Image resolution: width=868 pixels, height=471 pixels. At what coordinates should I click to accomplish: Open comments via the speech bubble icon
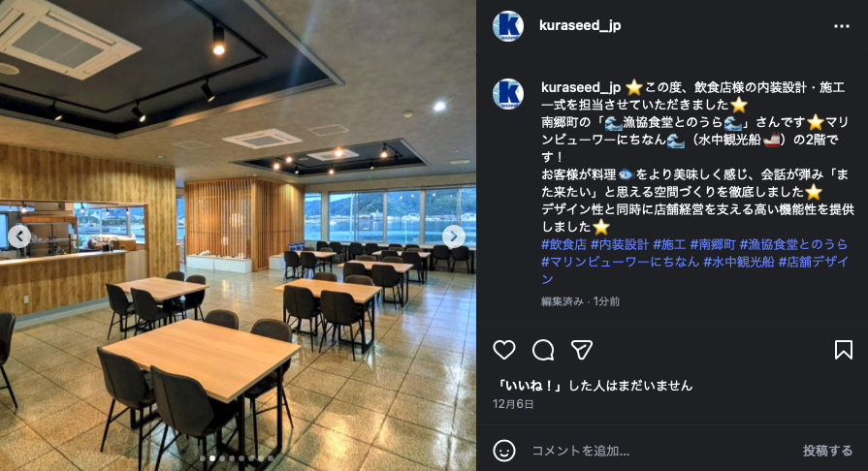click(x=543, y=350)
